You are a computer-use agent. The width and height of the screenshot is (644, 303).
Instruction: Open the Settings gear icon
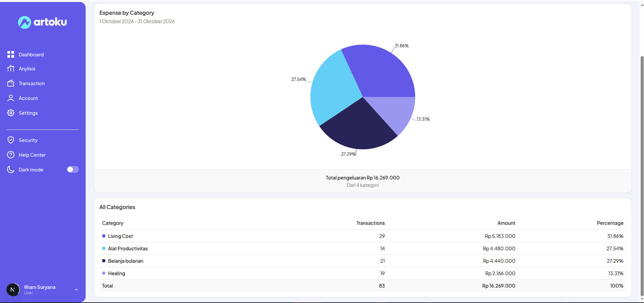[11, 113]
